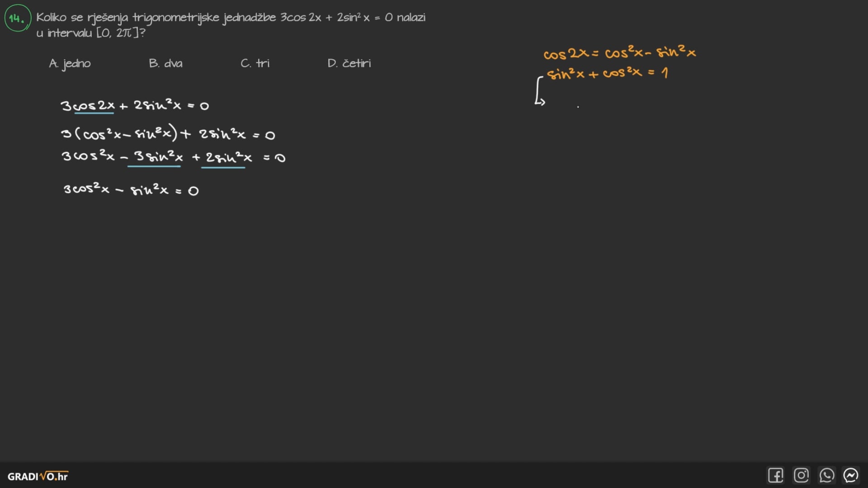This screenshot has height=488, width=868.
Task: Select answer A. jedno
Action: click(70, 64)
